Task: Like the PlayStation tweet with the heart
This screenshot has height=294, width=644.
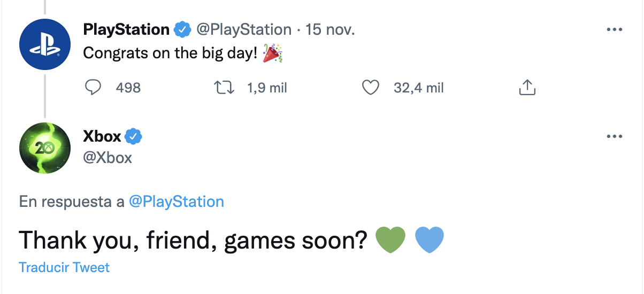Action: click(371, 87)
